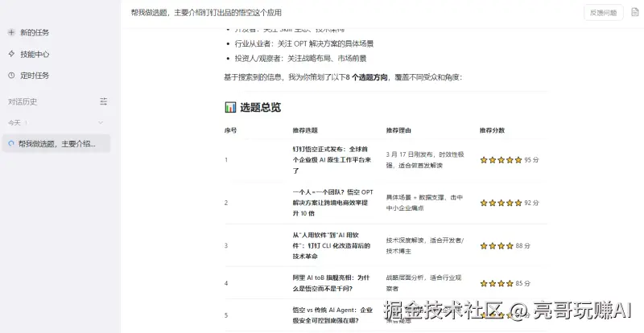Click the reason 具体场景 + 数据支撑
The height and width of the screenshot is (333, 644).
coord(424,203)
